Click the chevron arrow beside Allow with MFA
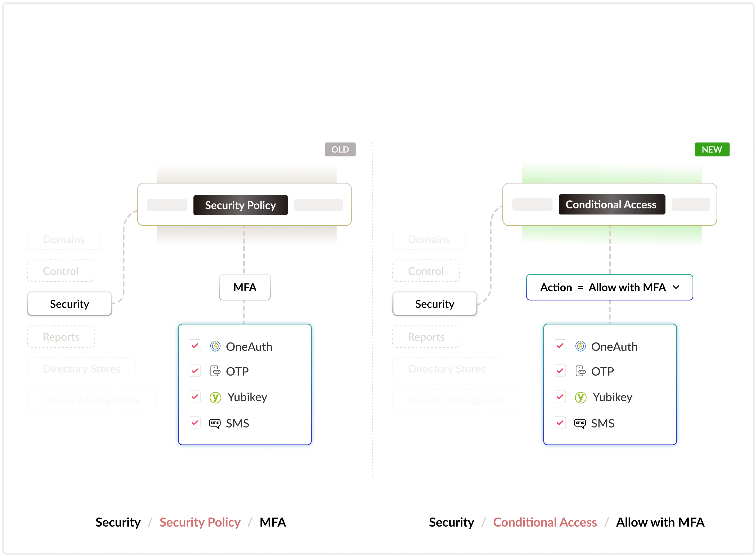Image resolution: width=756 pixels, height=556 pixels. point(676,288)
